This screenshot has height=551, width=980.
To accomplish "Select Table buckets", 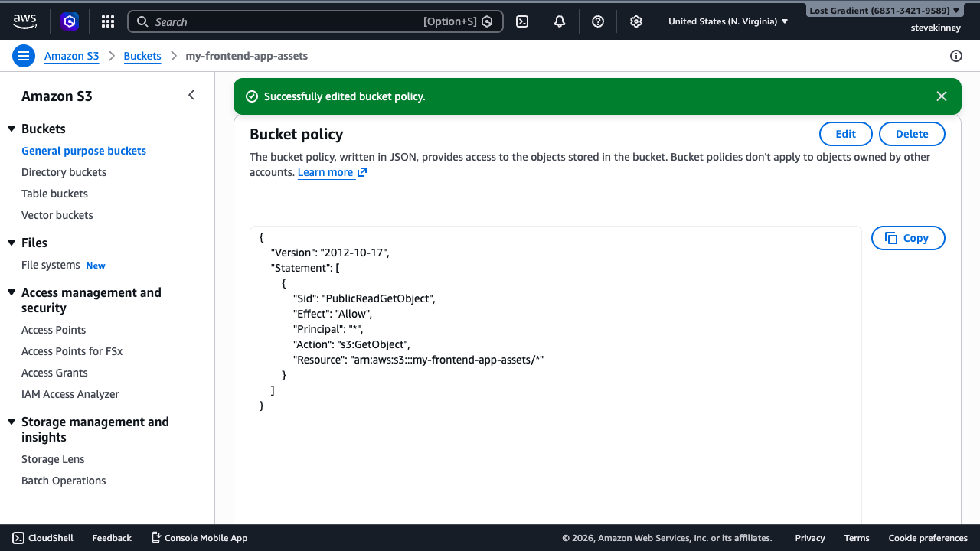I will (54, 194).
